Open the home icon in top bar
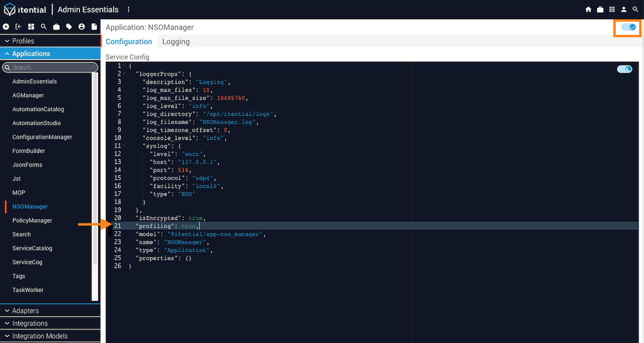The image size is (644, 343). click(589, 10)
